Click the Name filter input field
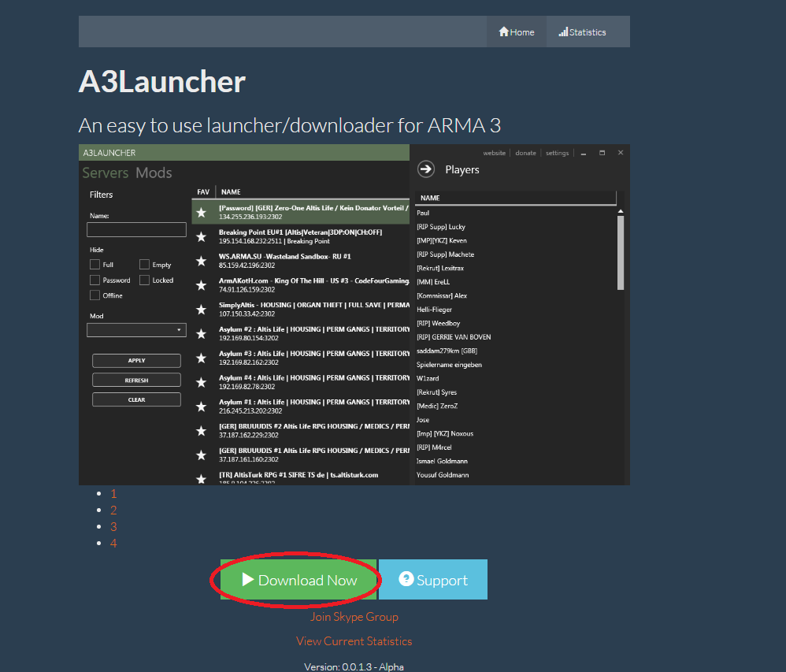 tap(136, 230)
